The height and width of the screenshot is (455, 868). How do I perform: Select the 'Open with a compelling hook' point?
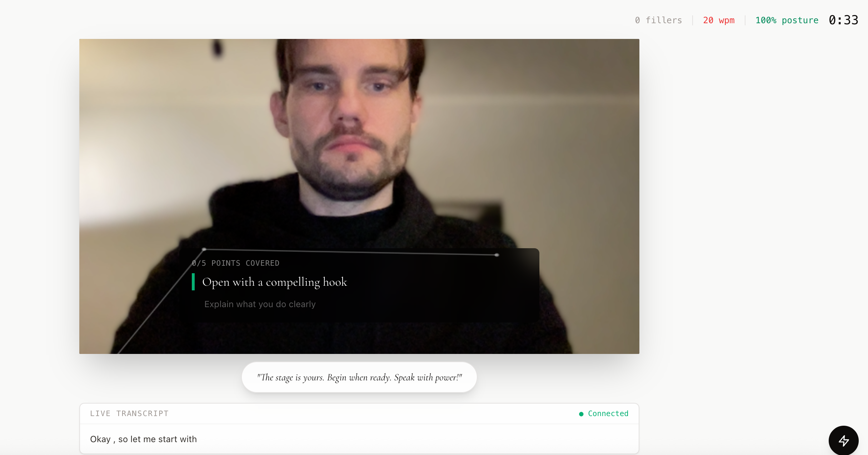274,282
